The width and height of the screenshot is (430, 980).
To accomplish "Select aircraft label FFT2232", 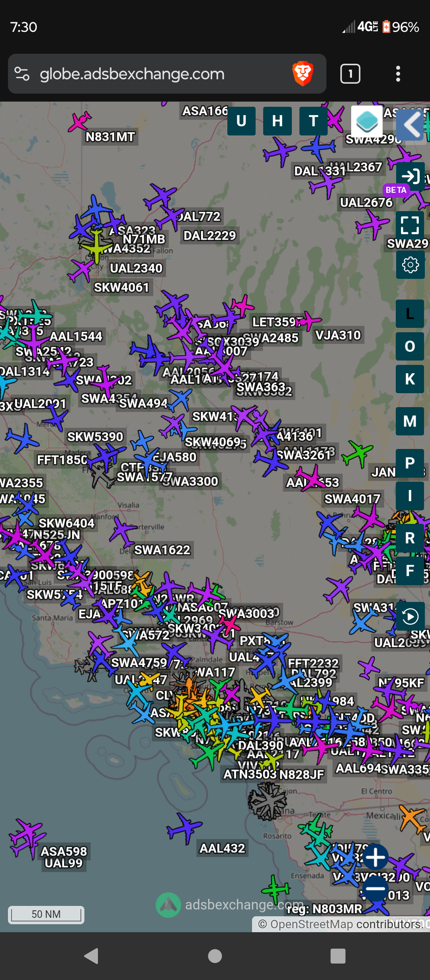I will (313, 663).
